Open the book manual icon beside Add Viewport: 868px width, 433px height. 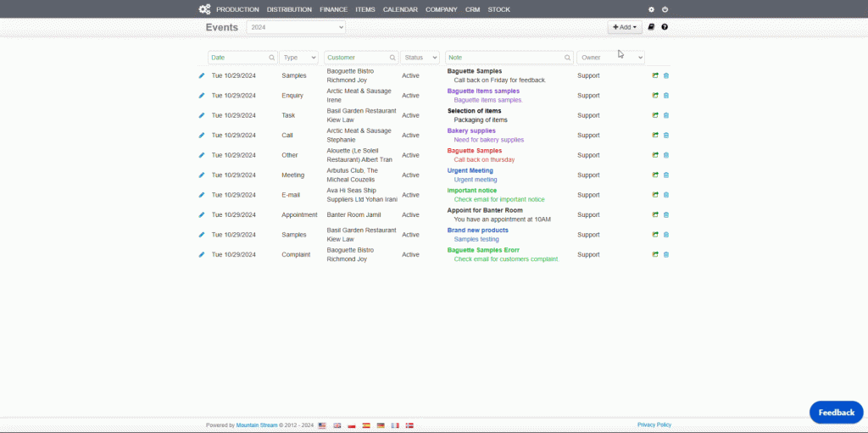651,26
